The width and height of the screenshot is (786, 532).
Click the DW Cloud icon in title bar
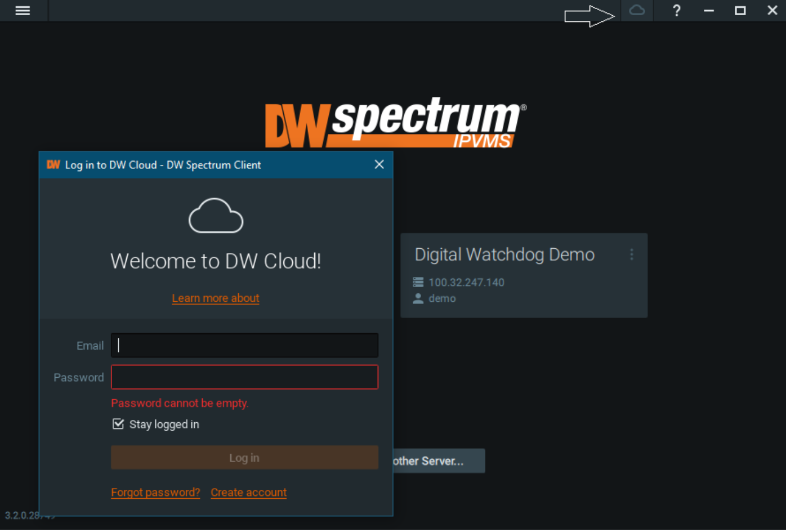point(637,11)
